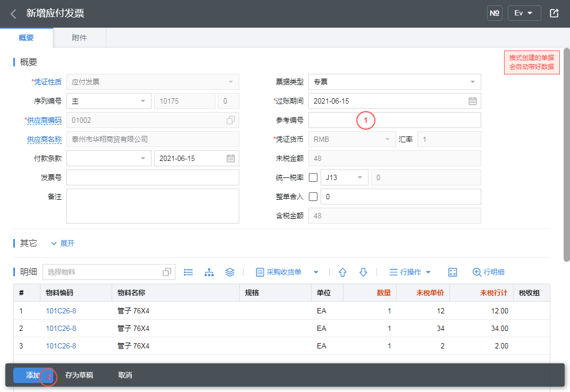Move row up with up arrow icon
570x392 pixels.
342,272
